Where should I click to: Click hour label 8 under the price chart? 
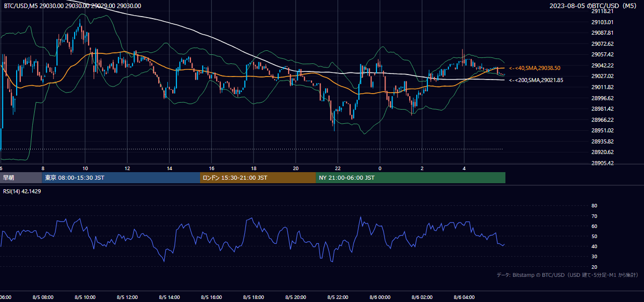tap(43, 168)
